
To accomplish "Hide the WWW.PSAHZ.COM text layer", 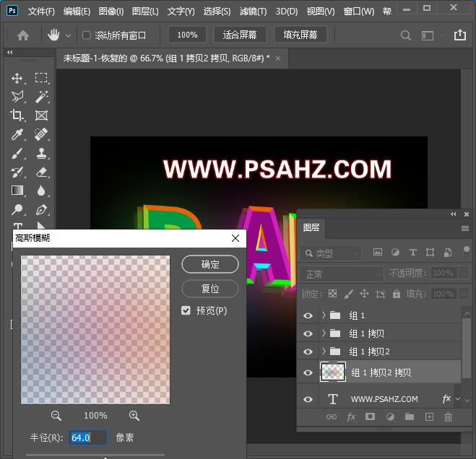I will click(308, 399).
